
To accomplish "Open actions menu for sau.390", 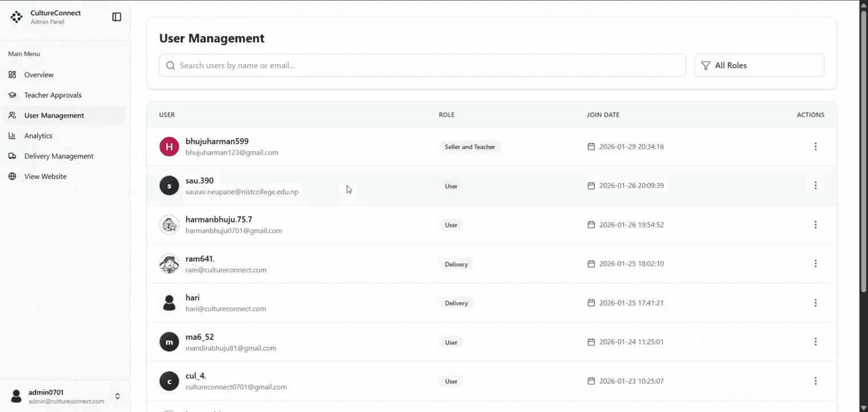I will 815,185.
